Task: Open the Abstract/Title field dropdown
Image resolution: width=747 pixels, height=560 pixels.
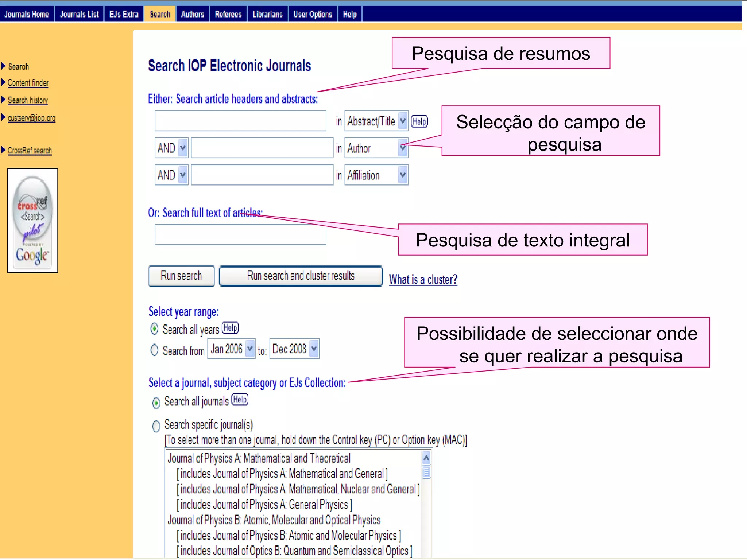Action: pos(376,121)
